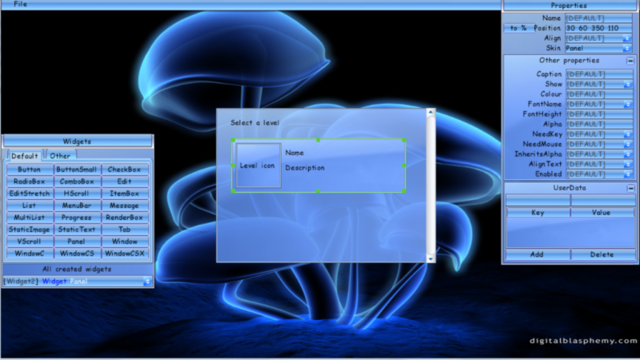
Task: Switch to the Other widgets tab
Action: (60, 156)
